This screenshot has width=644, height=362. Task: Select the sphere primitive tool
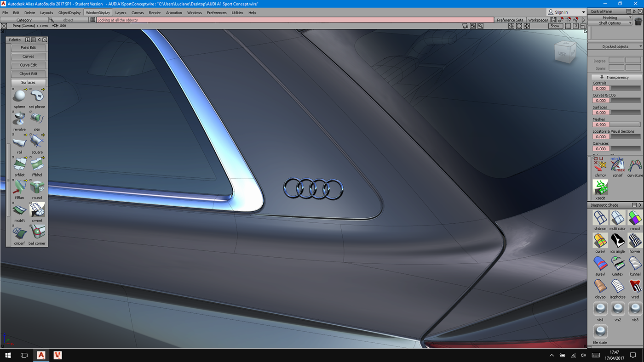coord(19,96)
